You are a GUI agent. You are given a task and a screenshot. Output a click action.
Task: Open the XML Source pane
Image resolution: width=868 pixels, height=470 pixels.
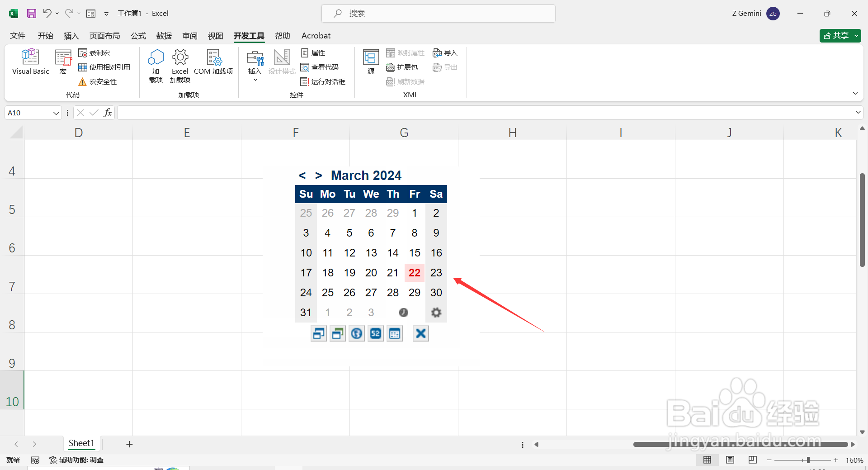pyautogui.click(x=371, y=62)
